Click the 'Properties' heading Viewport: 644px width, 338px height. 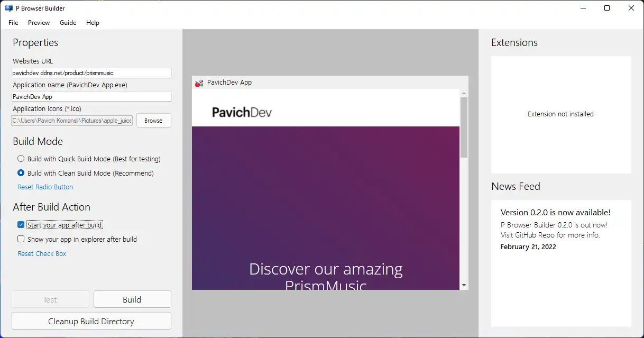[35, 43]
